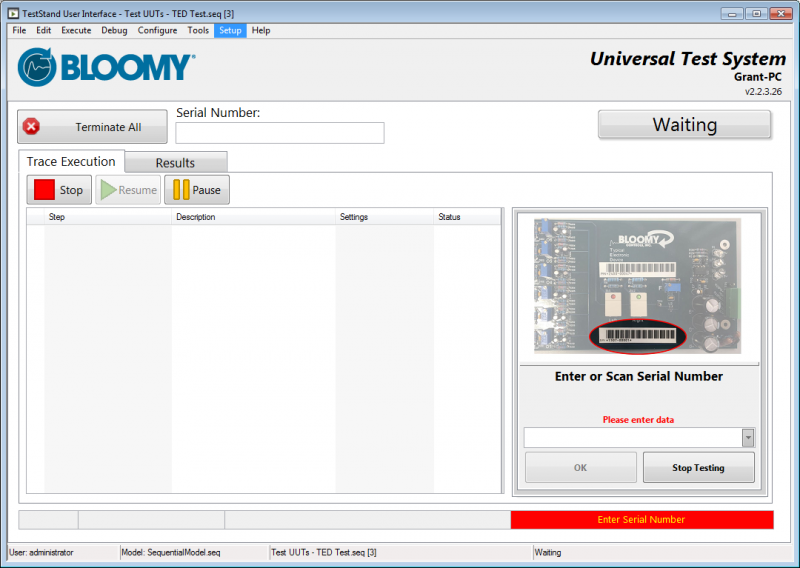800x568 pixels.
Task: Open the File menu
Action: coord(19,31)
